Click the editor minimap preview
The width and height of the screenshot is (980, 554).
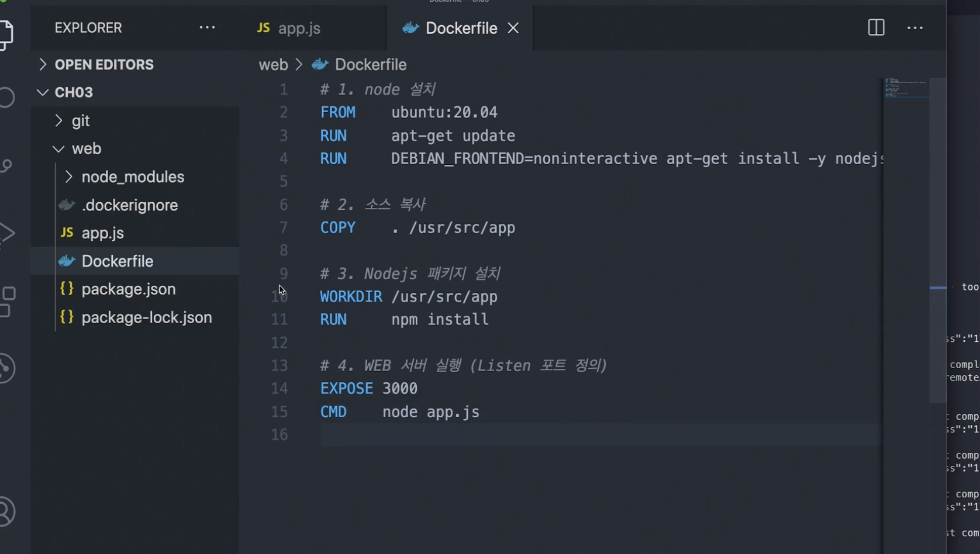coord(905,88)
